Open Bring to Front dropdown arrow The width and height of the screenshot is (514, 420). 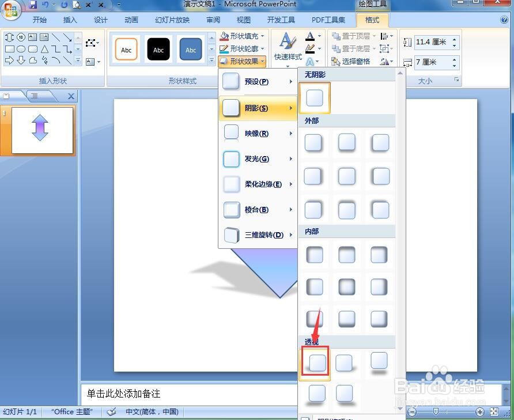[374, 36]
